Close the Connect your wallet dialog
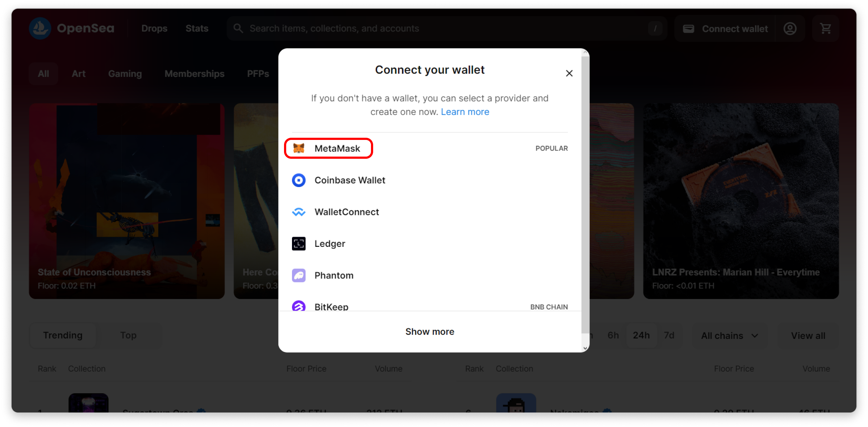 pos(569,73)
